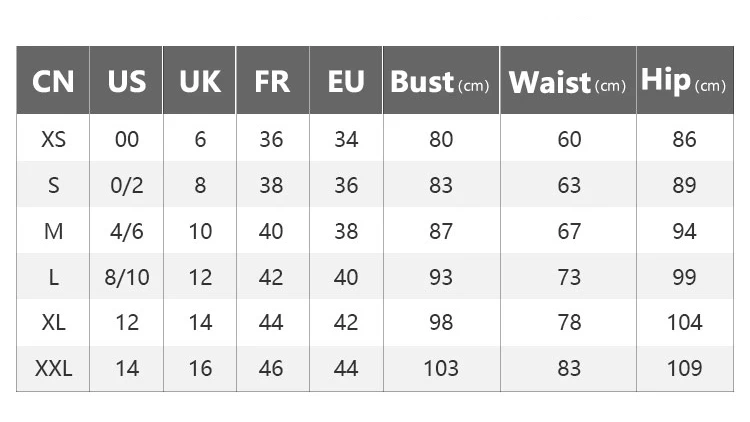Select the waist value 67

[x=568, y=231]
